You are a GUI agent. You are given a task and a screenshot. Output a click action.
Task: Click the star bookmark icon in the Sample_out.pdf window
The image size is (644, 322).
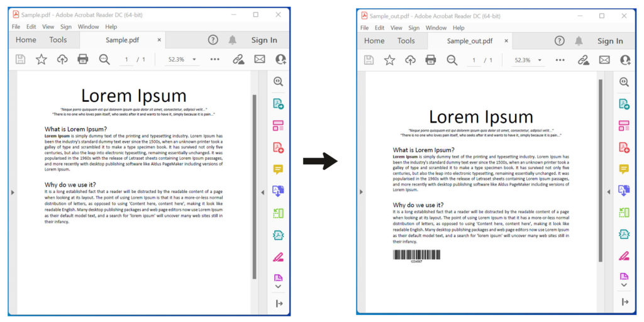tap(389, 60)
